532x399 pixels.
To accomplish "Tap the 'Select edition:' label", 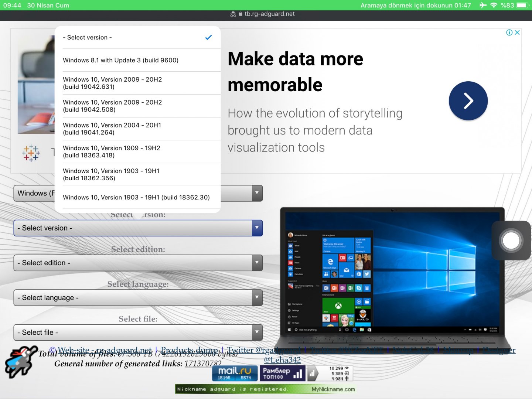I will tap(138, 249).
